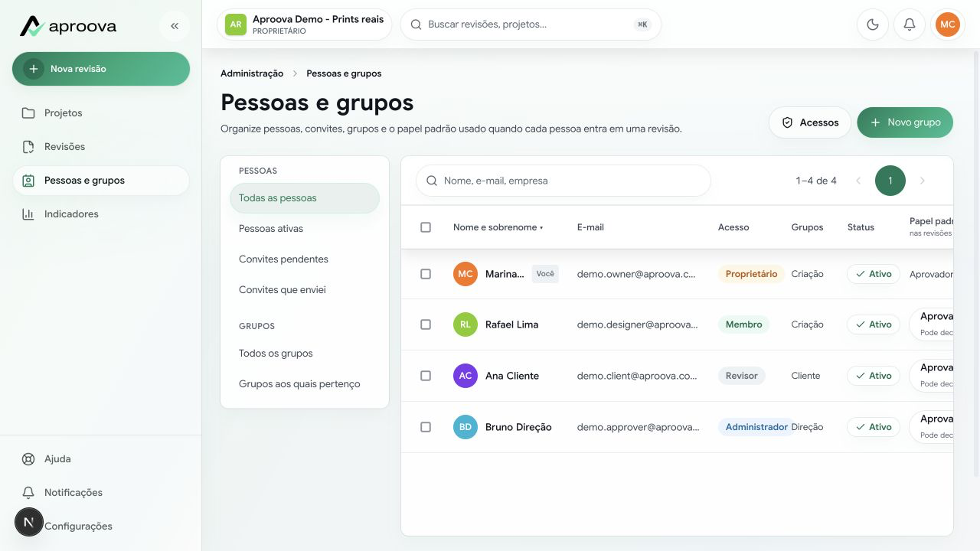Select all rows with header checkbox
Image resolution: width=980 pixels, height=551 pixels.
click(426, 227)
